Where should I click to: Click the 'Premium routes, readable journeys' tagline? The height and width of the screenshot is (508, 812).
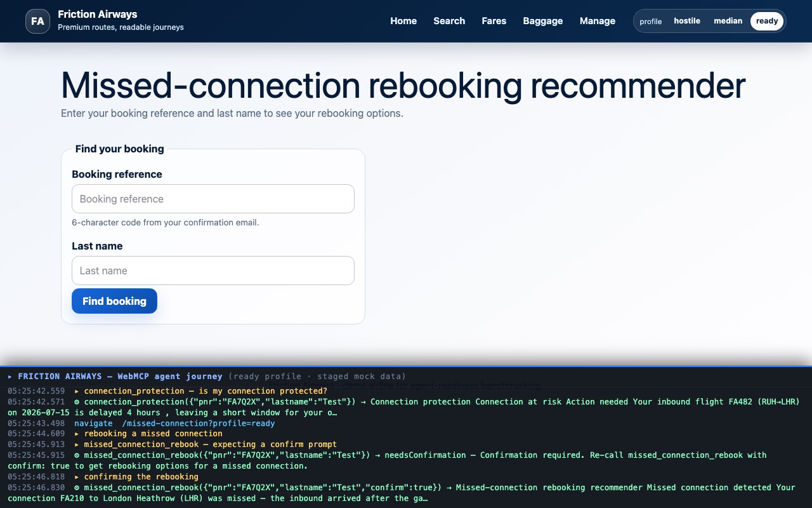tap(121, 27)
